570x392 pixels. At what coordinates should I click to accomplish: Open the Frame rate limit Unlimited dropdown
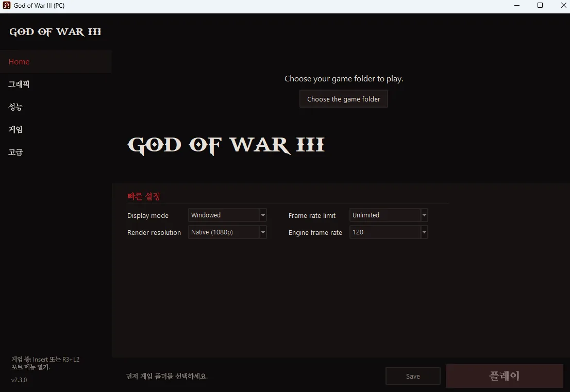pyautogui.click(x=389, y=215)
